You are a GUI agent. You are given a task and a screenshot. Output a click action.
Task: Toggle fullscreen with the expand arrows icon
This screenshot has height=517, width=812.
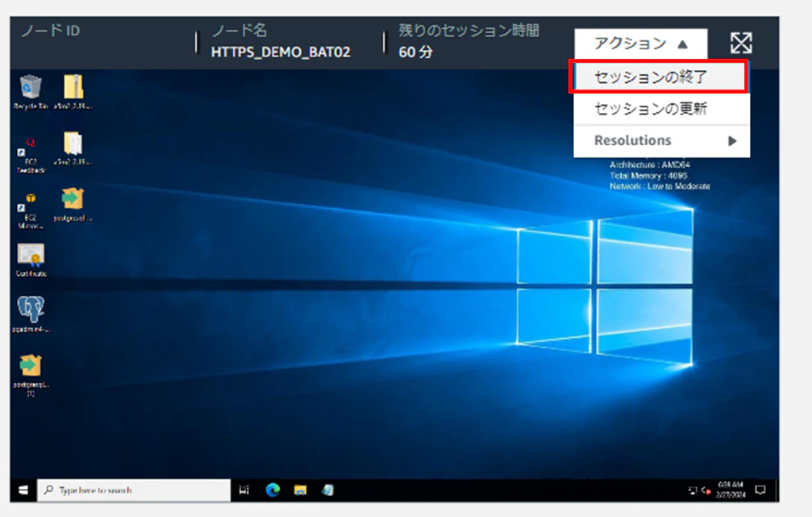(x=741, y=43)
